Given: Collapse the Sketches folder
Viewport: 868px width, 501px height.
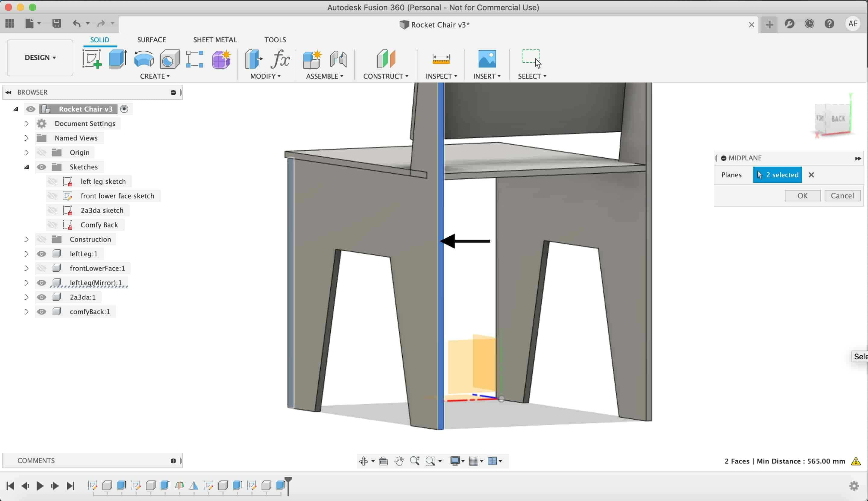Looking at the screenshot, I should point(27,167).
